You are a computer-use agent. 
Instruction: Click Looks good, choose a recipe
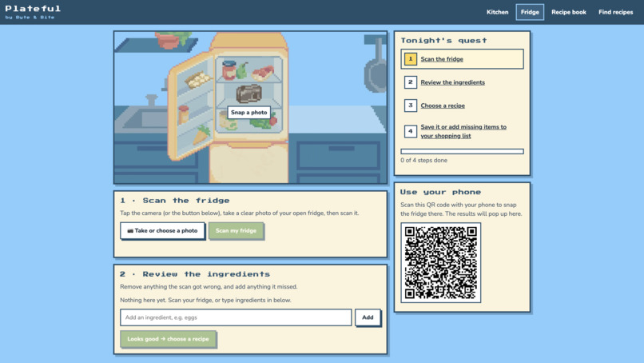coord(168,339)
